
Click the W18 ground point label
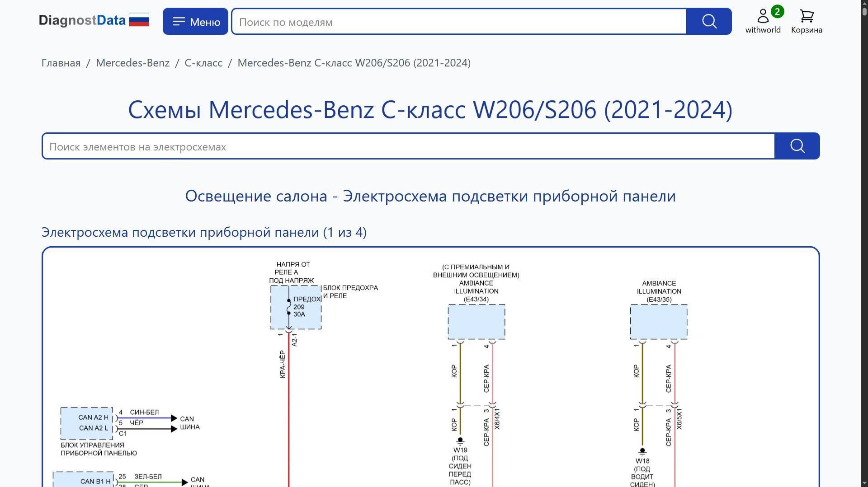point(642,461)
